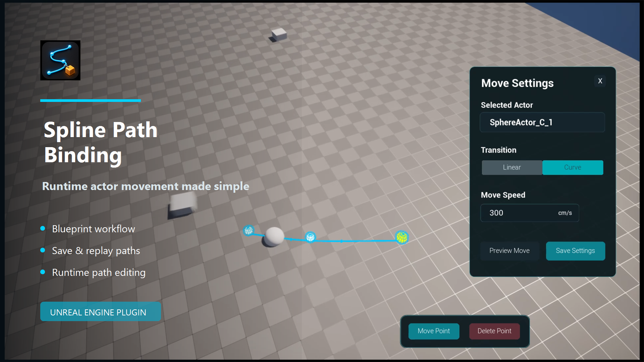This screenshot has width=644, height=362.
Task: Click Preview Move button
Action: [x=509, y=251]
